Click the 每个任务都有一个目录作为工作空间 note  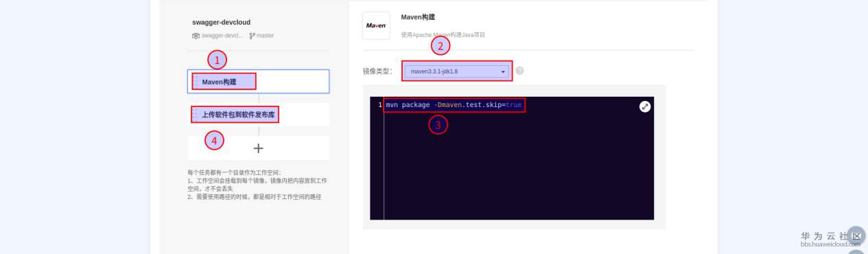pyautogui.click(x=234, y=172)
